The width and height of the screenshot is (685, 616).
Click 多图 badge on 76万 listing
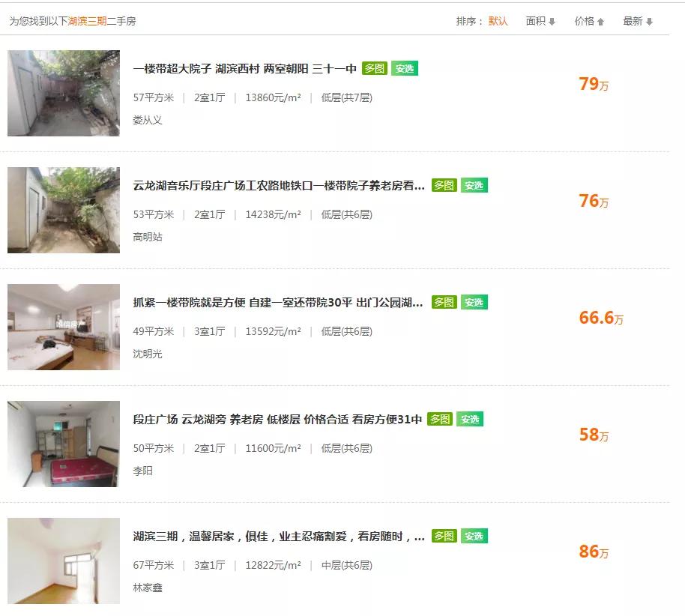click(444, 185)
